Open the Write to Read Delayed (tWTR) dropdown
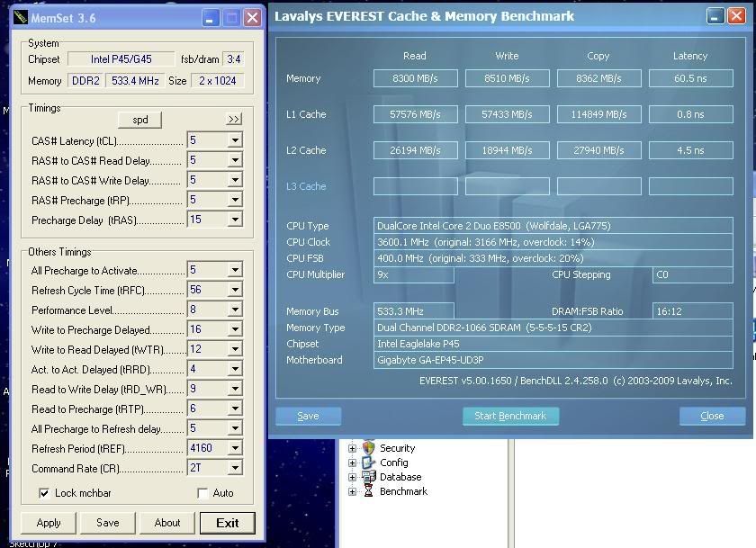The image size is (756, 548). click(235, 348)
